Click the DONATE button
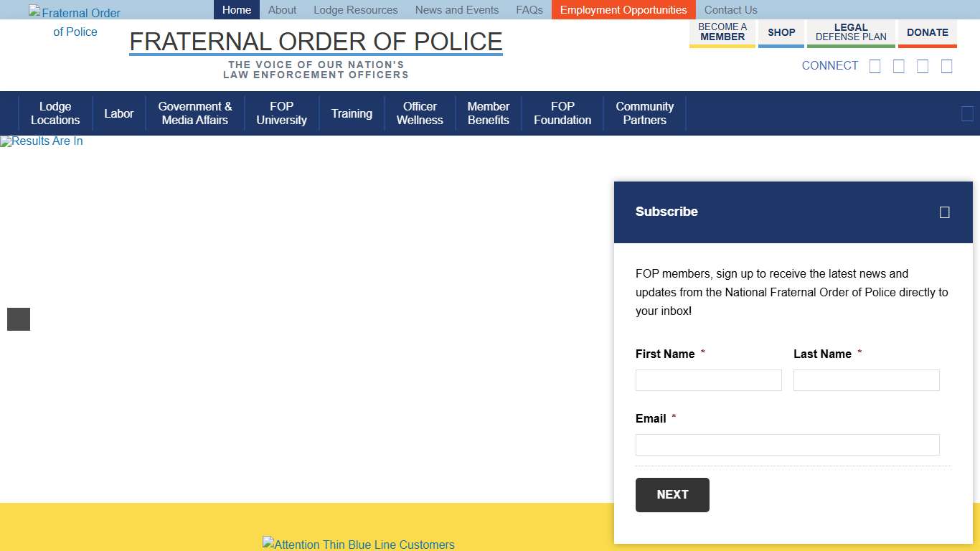 point(927,32)
